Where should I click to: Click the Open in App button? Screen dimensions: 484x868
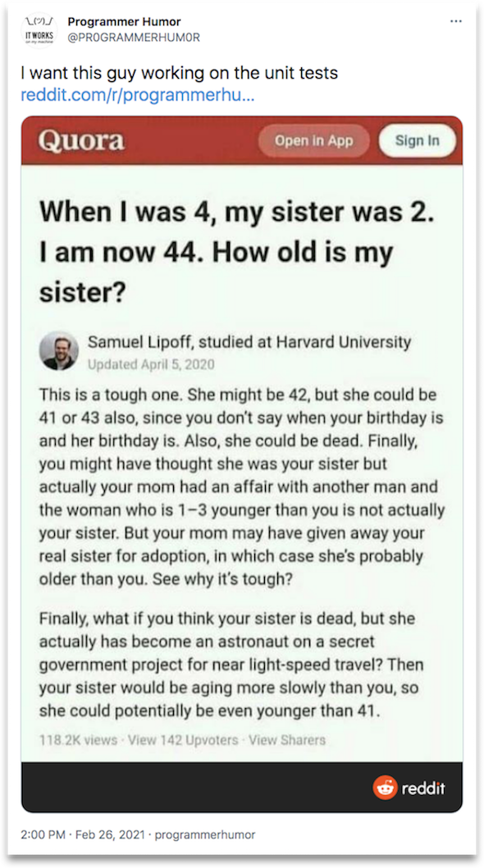point(314,140)
